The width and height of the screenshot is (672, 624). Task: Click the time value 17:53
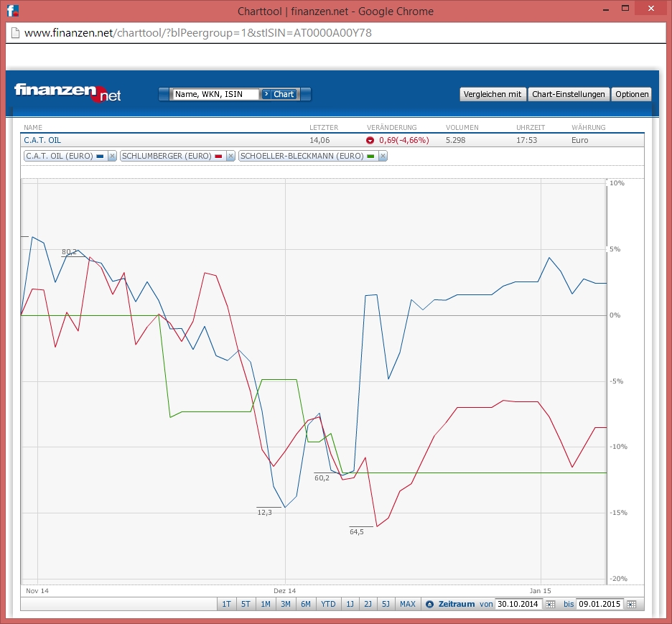527,140
